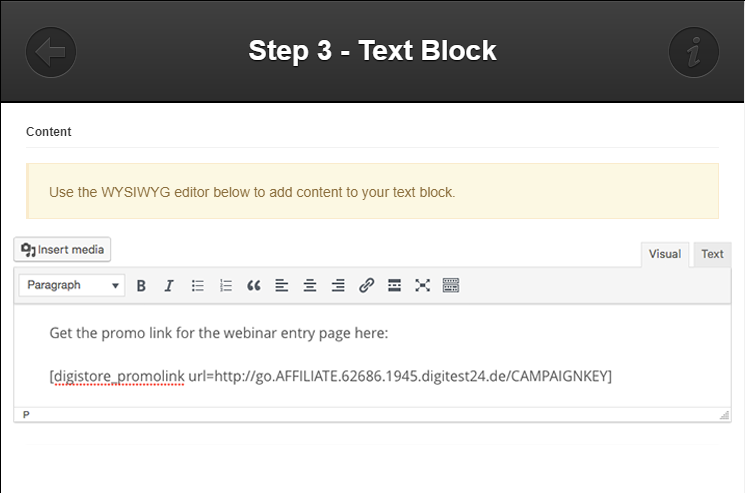Apply numbered list formatting

pyautogui.click(x=226, y=286)
